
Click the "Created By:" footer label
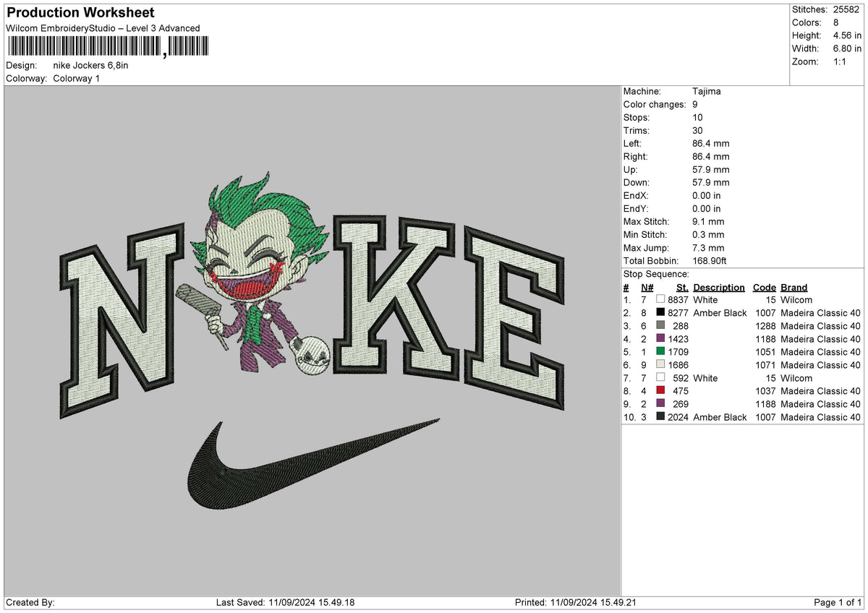(30, 602)
